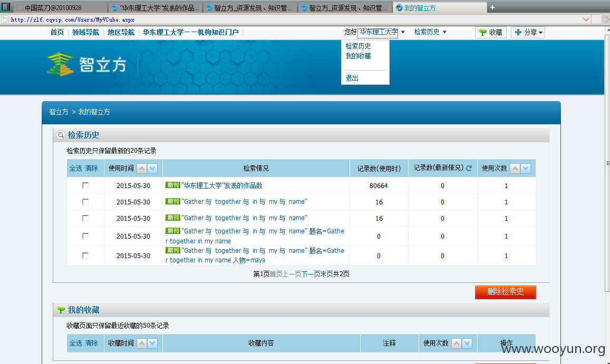Expand the 检索历史 top navigation dropdown

pos(444,32)
